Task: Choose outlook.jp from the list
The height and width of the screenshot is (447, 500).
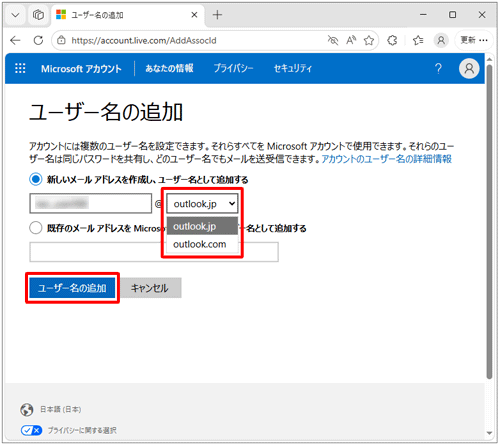Action: pyautogui.click(x=202, y=226)
